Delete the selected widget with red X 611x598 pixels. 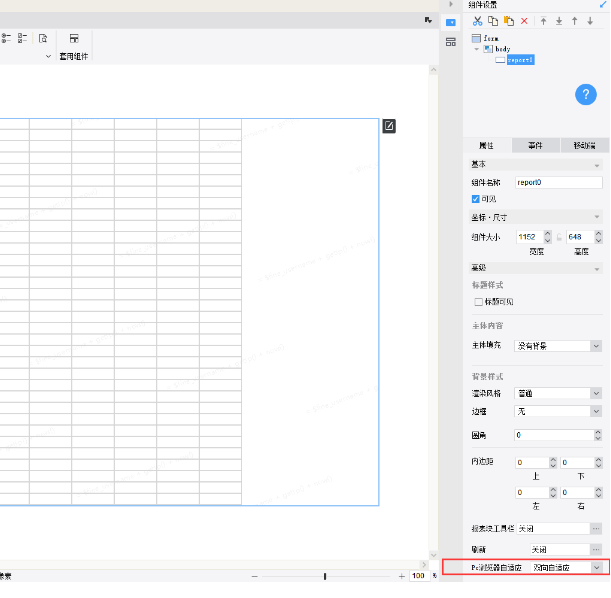524,21
